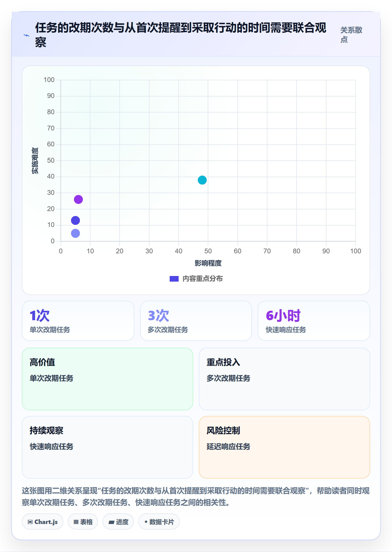Image resolution: width=392 pixels, height=552 pixels.
Task: Open the "6小时" stat card
Action: (x=314, y=321)
